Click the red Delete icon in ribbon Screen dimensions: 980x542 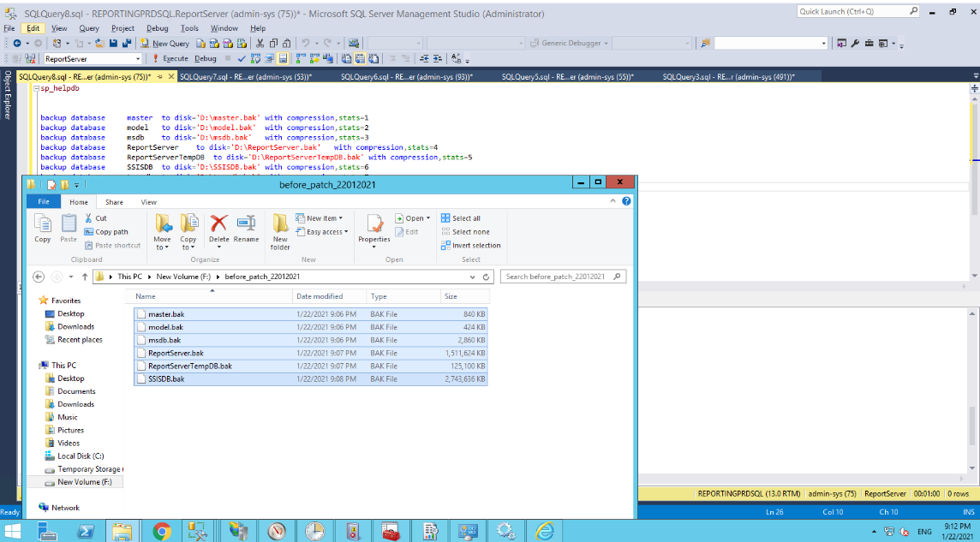[218, 223]
